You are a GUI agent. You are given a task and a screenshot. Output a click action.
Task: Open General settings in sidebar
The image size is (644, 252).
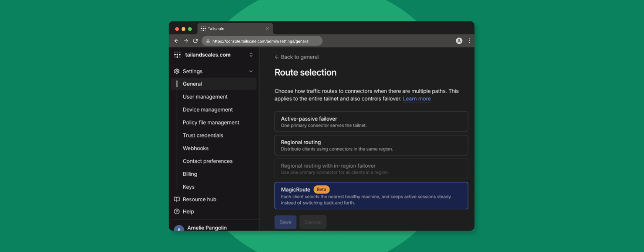tap(214, 84)
